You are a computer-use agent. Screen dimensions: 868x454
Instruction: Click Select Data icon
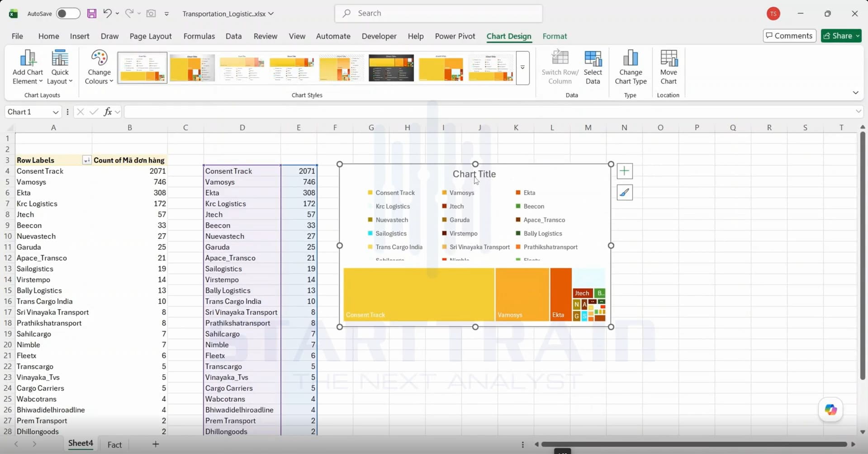coord(593,67)
